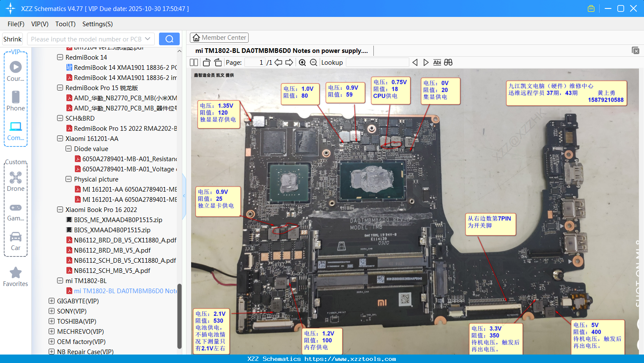Toggle the two-page layout view icon

coord(194,62)
